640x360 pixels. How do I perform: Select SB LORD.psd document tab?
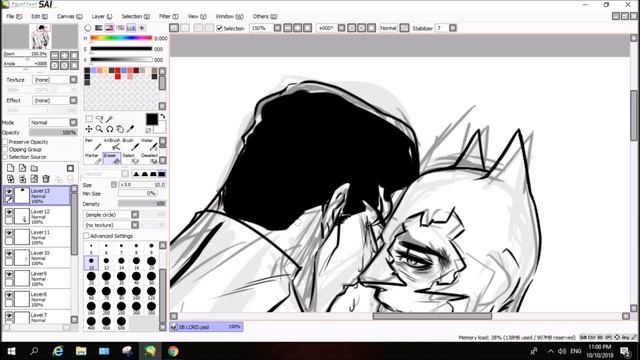click(x=207, y=327)
